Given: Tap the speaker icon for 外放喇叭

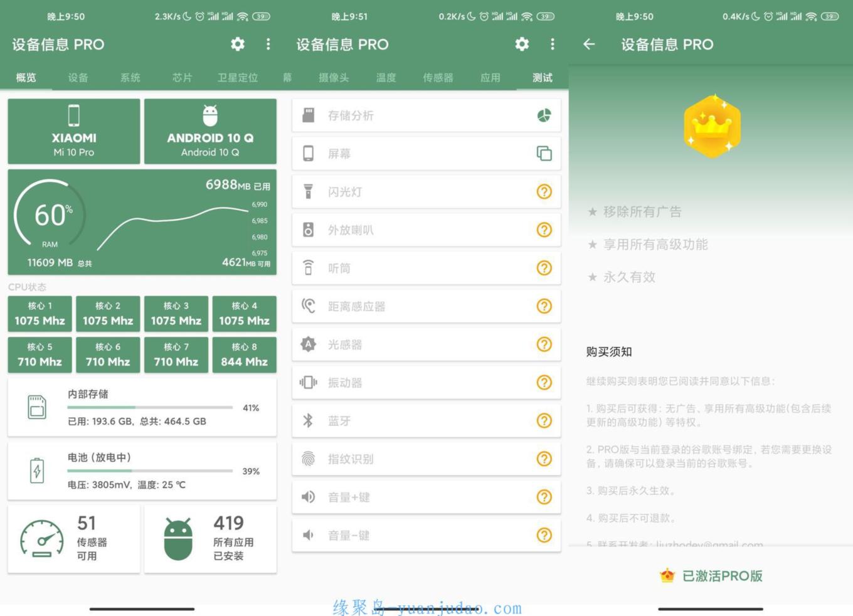Looking at the screenshot, I should pos(308,230).
